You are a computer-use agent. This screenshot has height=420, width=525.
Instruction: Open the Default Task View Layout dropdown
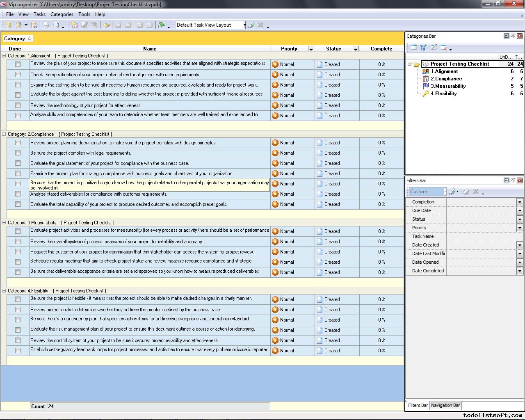coord(244,25)
